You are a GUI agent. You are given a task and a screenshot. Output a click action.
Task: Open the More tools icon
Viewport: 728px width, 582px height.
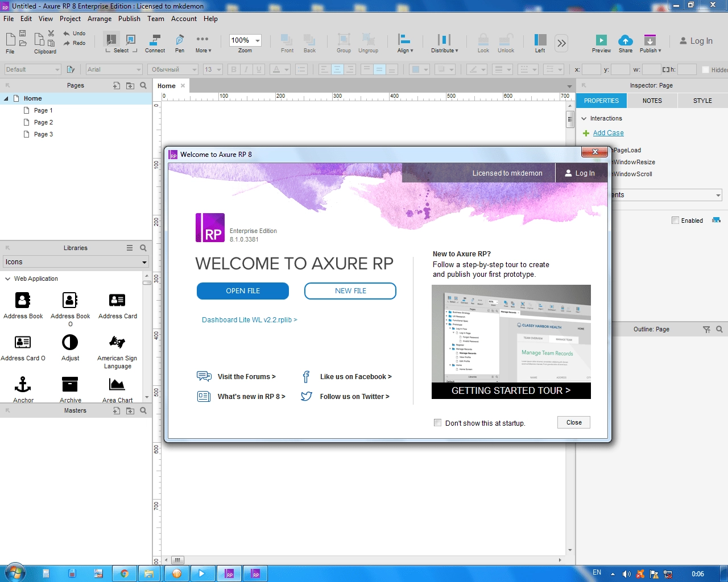[x=202, y=39]
